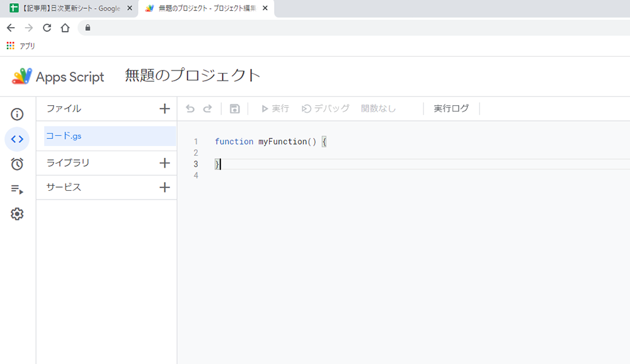Open Triggers alarm clock icon
630x364 pixels.
[x=17, y=164]
